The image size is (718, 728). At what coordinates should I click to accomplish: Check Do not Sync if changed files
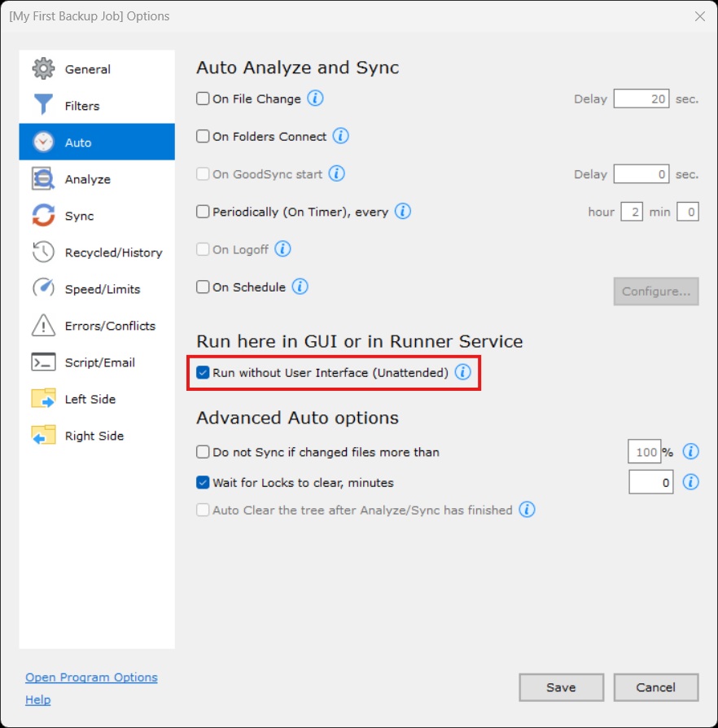pyautogui.click(x=203, y=452)
